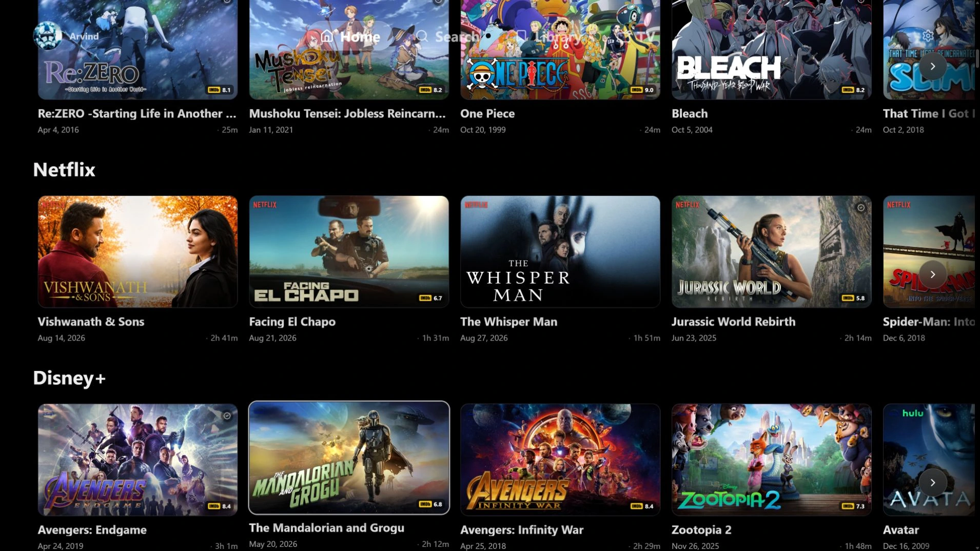Screen dimensions: 980x551
Task: Click the Netflix logo on the Spider-Man poster
Action: (899, 205)
